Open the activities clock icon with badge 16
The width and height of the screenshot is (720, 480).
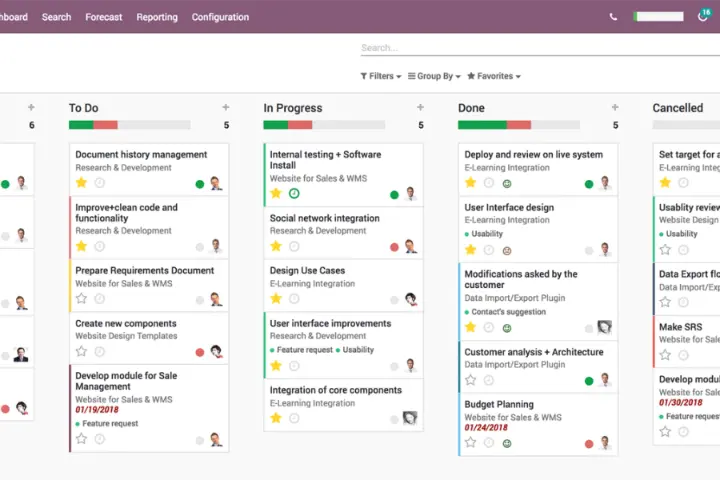(x=703, y=16)
